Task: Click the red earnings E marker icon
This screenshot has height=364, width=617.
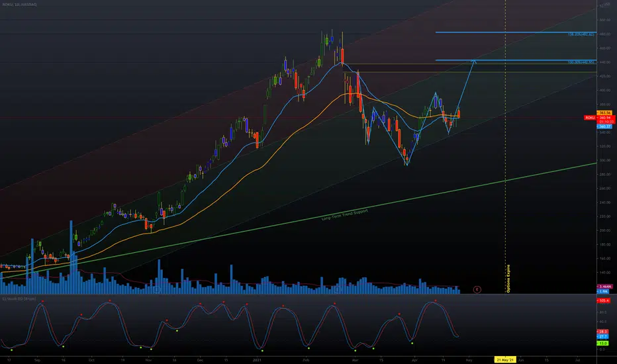Action: point(477,290)
